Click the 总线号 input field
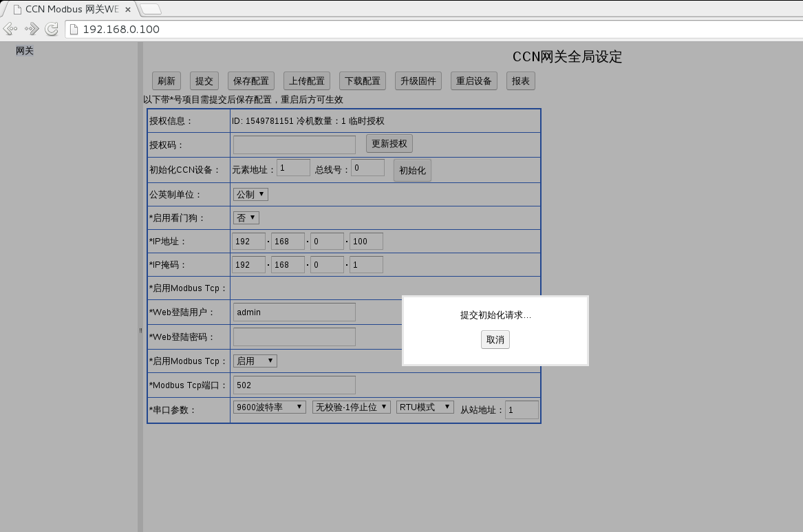 click(x=367, y=168)
